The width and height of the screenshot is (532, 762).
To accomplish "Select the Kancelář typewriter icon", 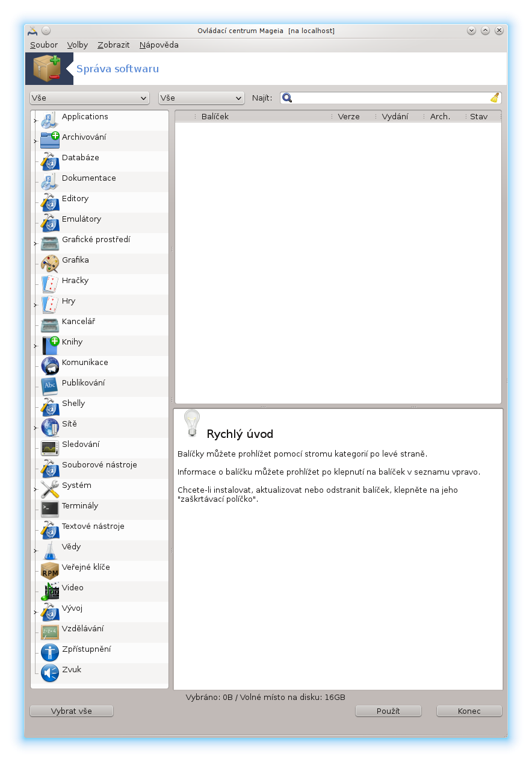I will [50, 325].
